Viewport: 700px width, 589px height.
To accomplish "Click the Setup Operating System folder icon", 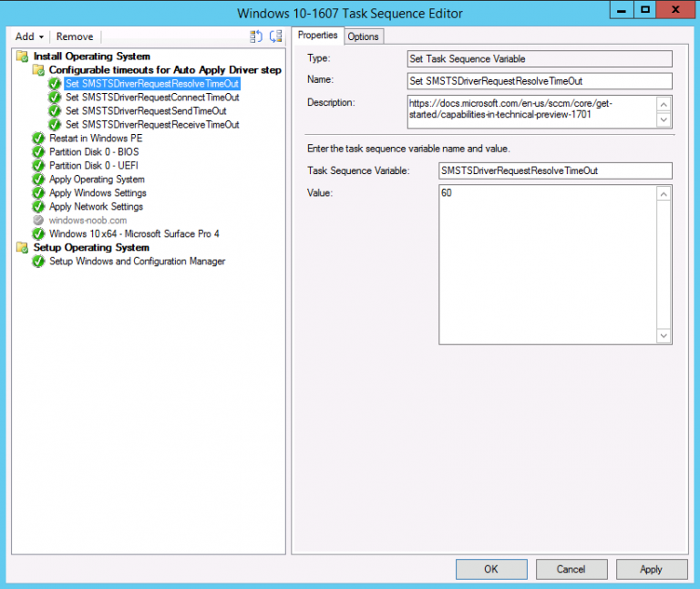I will pos(23,248).
